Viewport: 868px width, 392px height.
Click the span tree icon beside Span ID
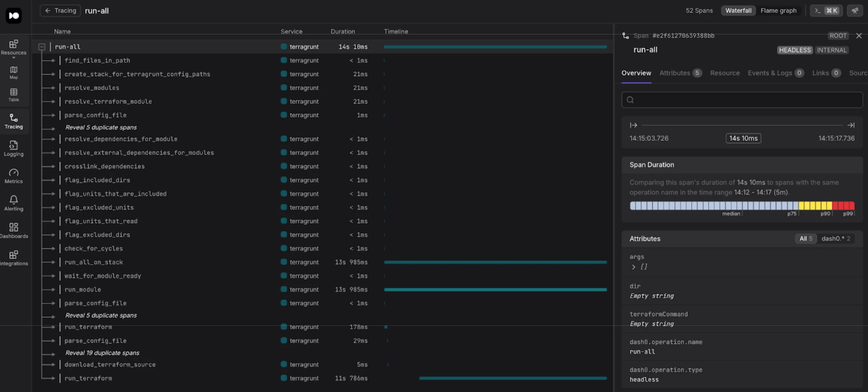click(625, 35)
